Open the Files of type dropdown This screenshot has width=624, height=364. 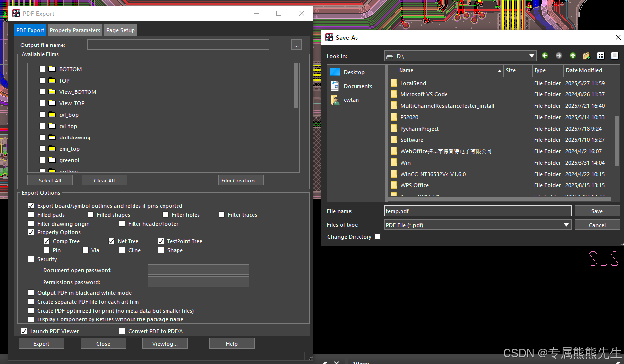(x=567, y=225)
